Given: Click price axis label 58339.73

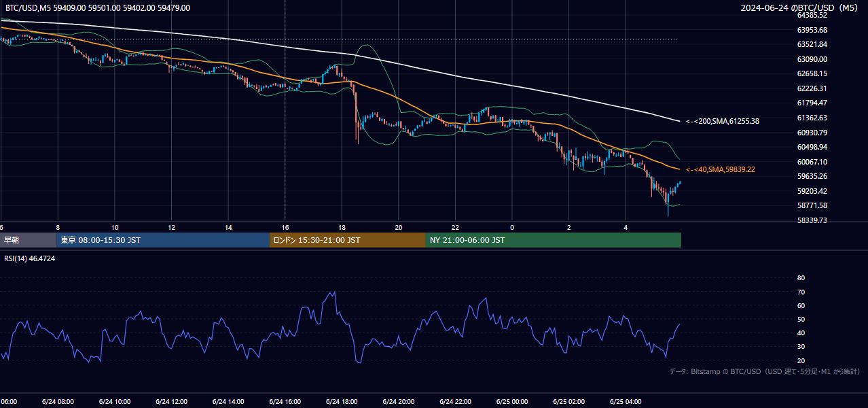Looking at the screenshot, I should 812,220.
